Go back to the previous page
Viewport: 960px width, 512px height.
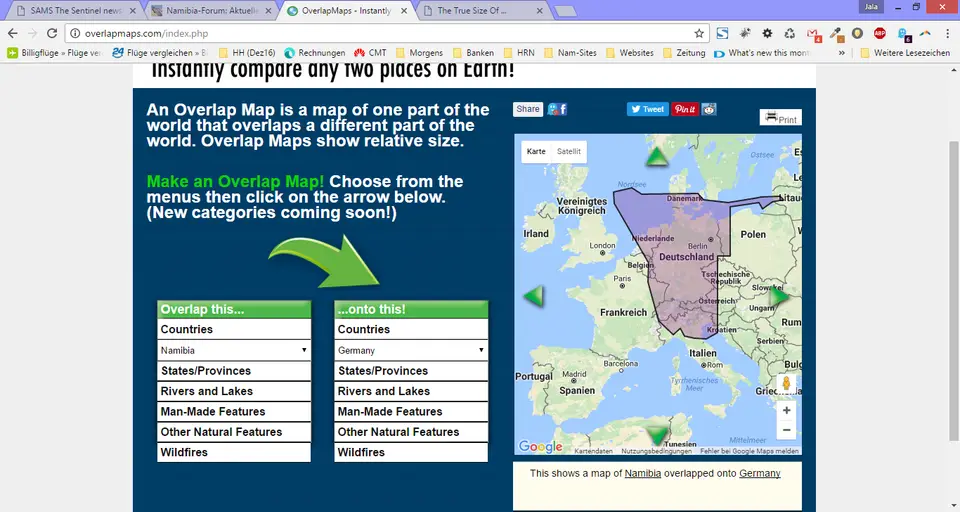pos(13,33)
